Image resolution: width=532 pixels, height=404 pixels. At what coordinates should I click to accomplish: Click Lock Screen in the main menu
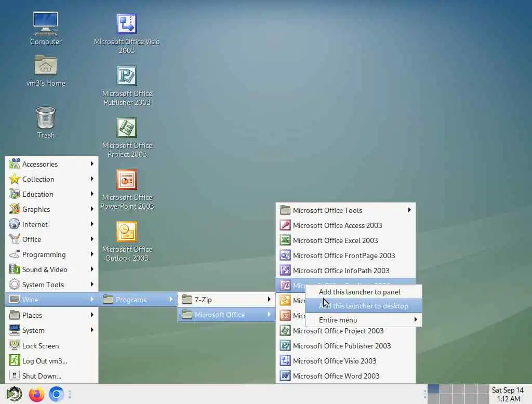(51, 346)
